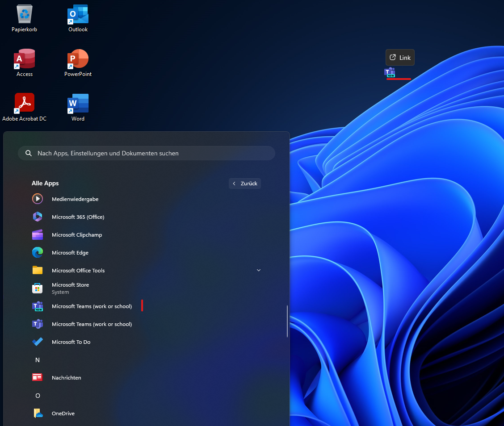The image size is (504, 426).
Task: Select Microsoft To Do list entry
Action: pyautogui.click(x=147, y=342)
